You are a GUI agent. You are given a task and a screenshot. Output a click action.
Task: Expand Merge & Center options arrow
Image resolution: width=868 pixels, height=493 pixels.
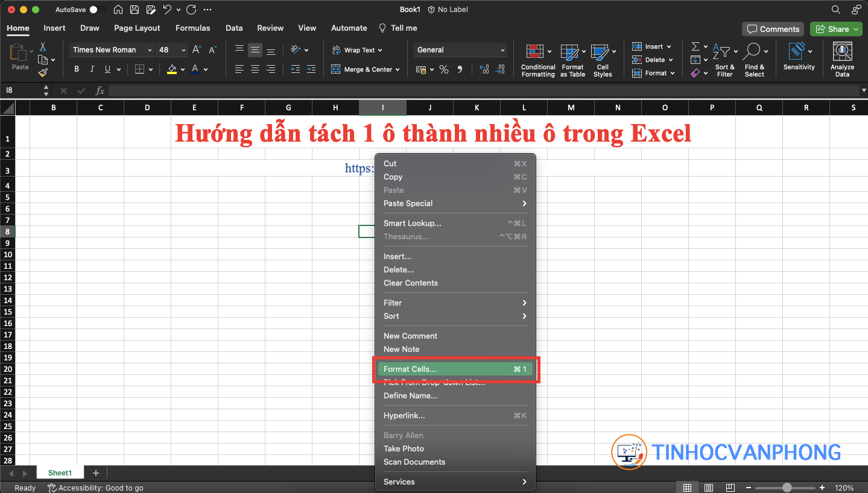tap(398, 70)
